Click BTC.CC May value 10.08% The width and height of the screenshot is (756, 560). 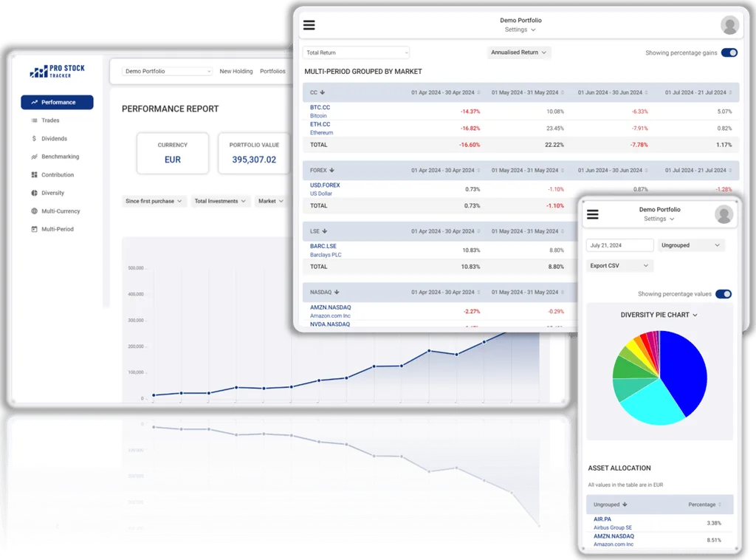555,112
